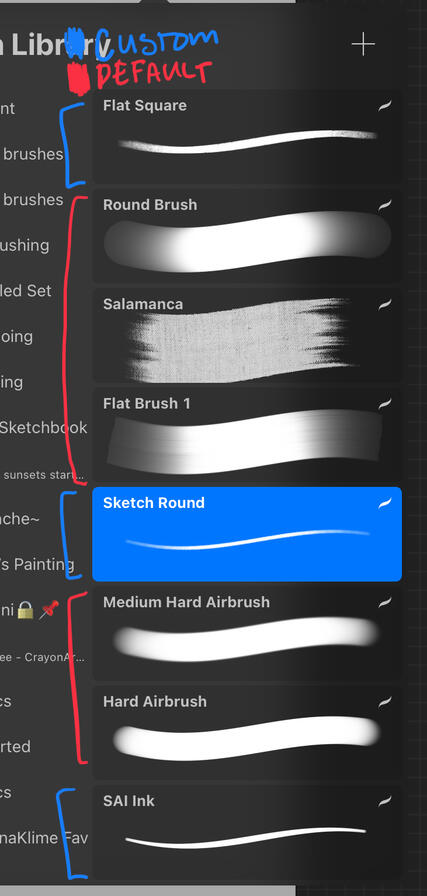This screenshot has height=896, width=427.
Task: Open the Sketchbook brush set
Action: click(x=43, y=427)
